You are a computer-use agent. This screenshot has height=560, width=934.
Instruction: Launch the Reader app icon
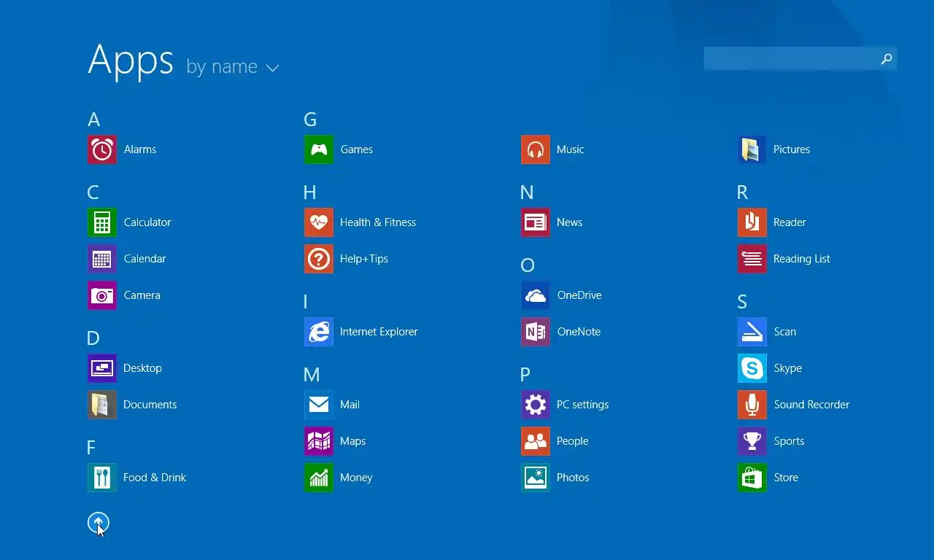coord(752,222)
